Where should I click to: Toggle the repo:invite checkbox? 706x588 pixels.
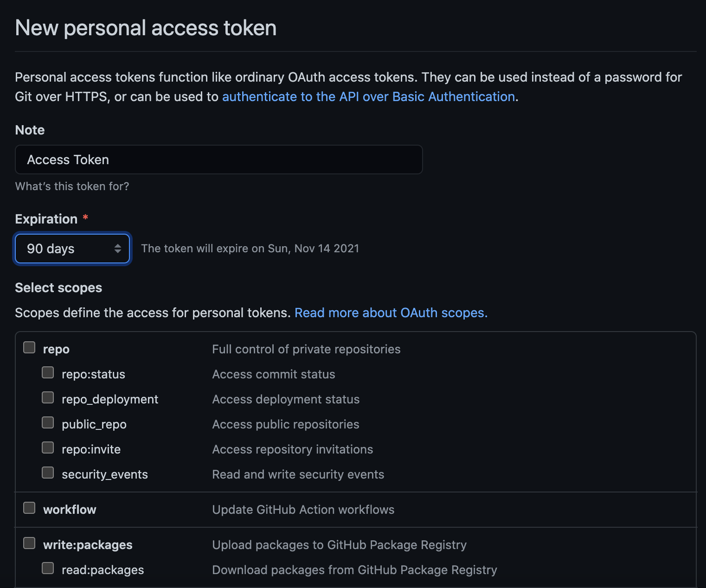(48, 447)
